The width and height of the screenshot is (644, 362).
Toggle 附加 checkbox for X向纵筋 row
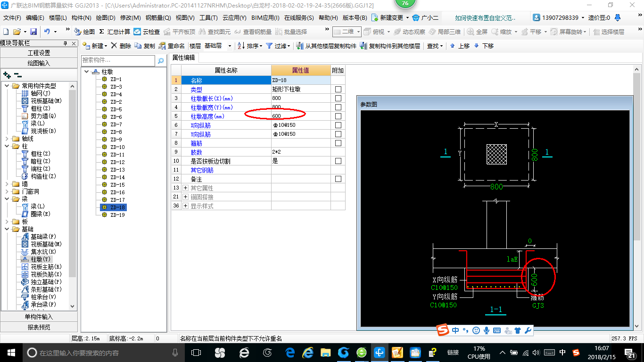338,125
